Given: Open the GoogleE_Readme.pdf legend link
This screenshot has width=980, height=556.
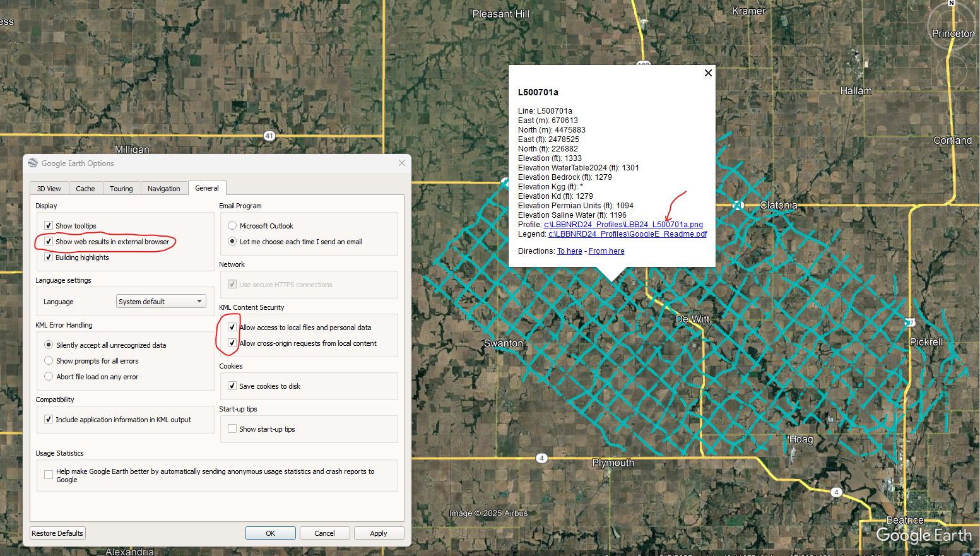Looking at the screenshot, I should (x=627, y=234).
